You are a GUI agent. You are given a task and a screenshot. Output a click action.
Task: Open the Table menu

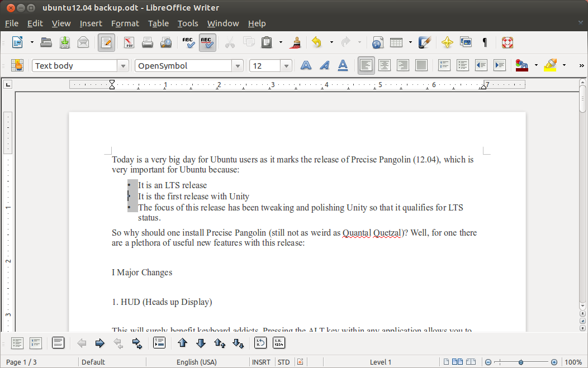158,23
